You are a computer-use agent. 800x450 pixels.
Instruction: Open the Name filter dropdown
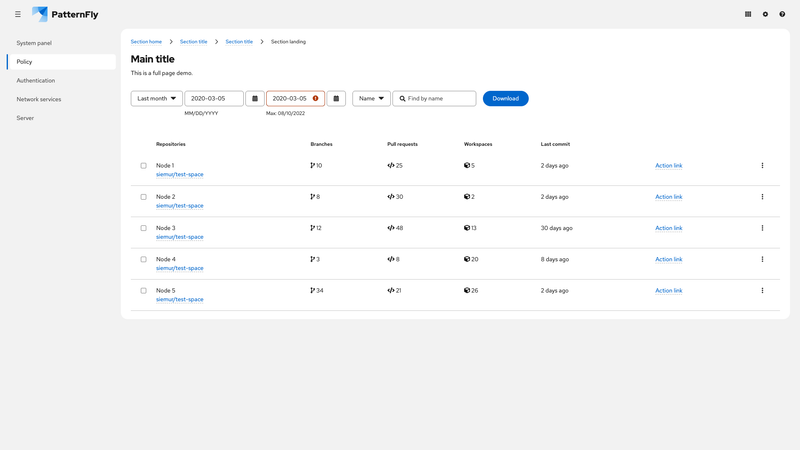click(371, 99)
